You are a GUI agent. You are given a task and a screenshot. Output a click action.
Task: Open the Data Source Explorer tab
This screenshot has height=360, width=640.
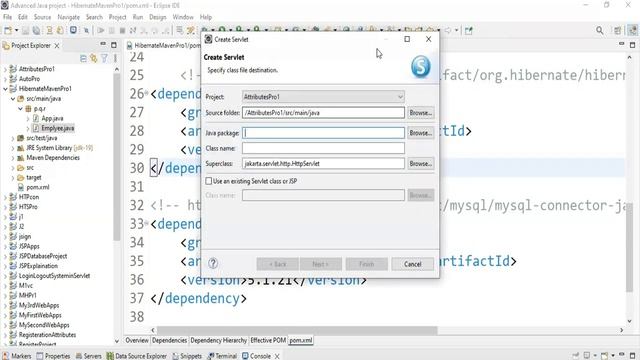(x=137, y=356)
